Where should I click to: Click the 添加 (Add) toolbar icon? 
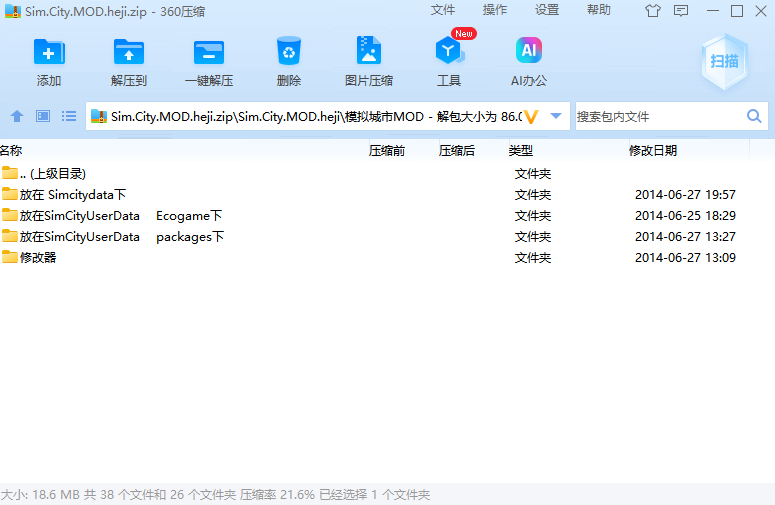[x=49, y=52]
